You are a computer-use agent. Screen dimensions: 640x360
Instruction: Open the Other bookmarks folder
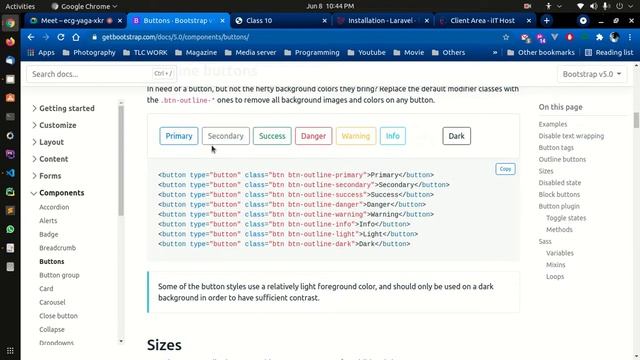(x=541, y=53)
